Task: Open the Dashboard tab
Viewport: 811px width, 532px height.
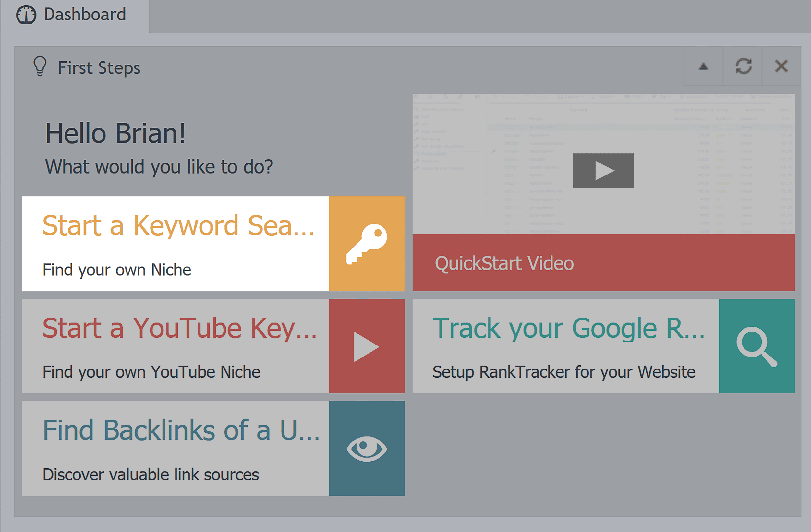Action: 75,16
